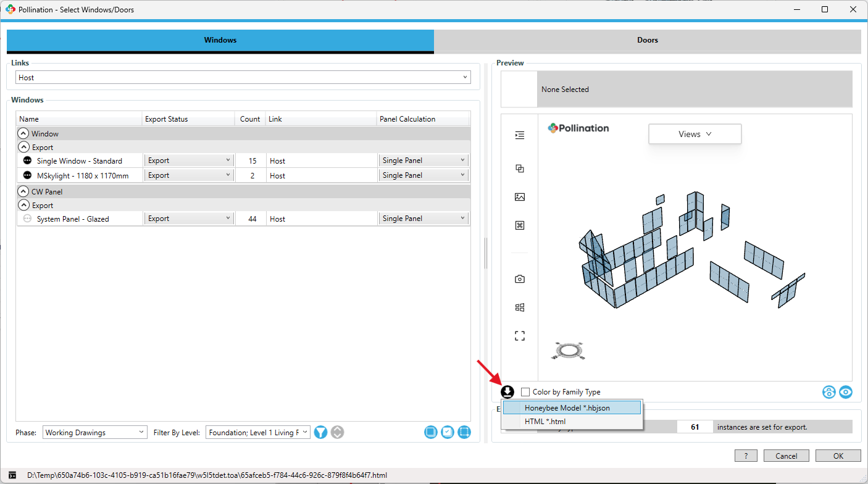Click the console icon in the status bar
The image size is (868, 484).
coord(12,475)
